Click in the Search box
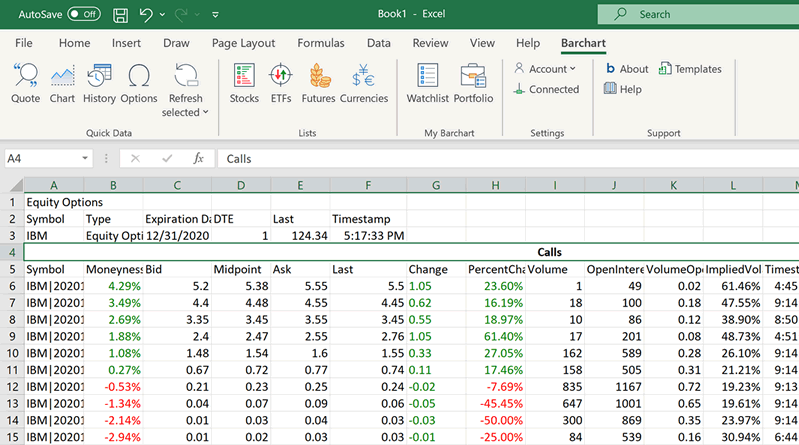 [x=698, y=14]
